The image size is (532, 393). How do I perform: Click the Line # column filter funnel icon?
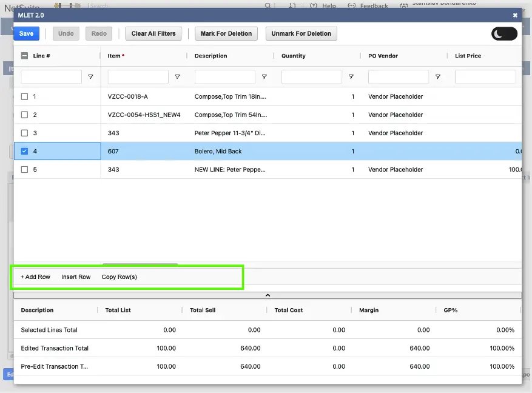tap(90, 77)
